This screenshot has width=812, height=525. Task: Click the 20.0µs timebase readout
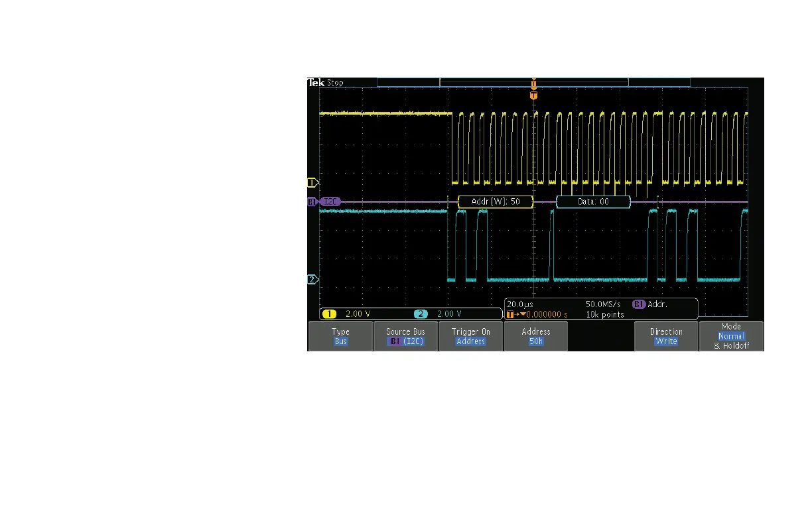(519, 304)
